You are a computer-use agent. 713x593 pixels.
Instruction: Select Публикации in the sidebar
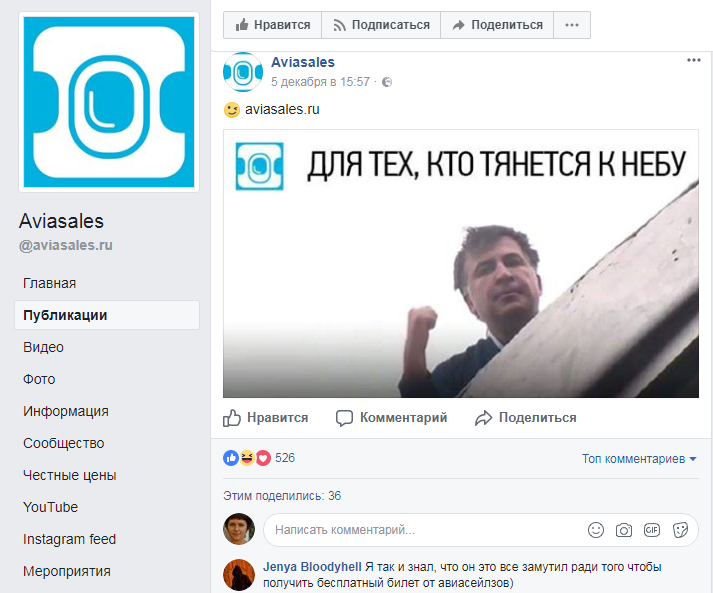click(x=107, y=315)
